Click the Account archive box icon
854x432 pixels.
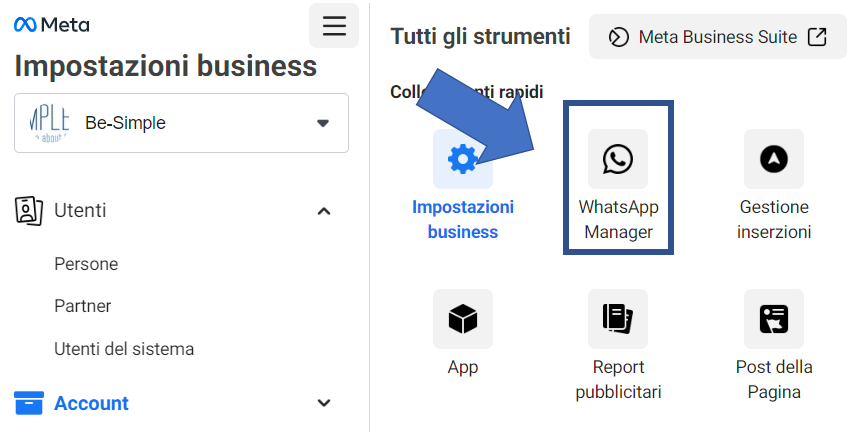[x=29, y=403]
